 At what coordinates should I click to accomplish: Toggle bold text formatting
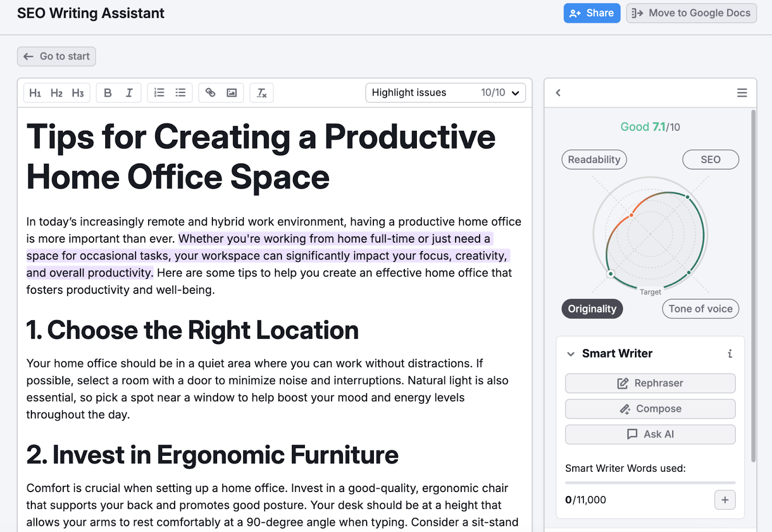coord(108,93)
